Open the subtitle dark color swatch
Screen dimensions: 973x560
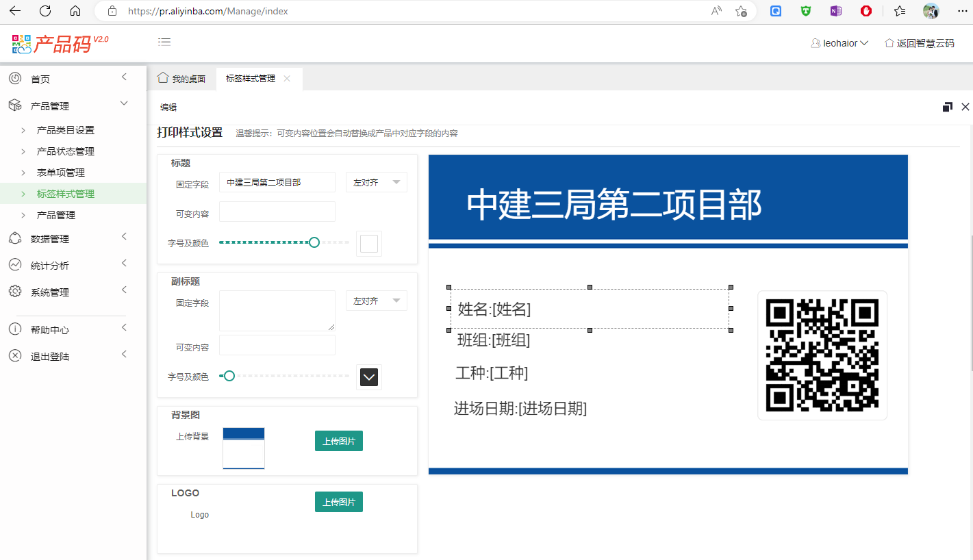click(x=369, y=377)
